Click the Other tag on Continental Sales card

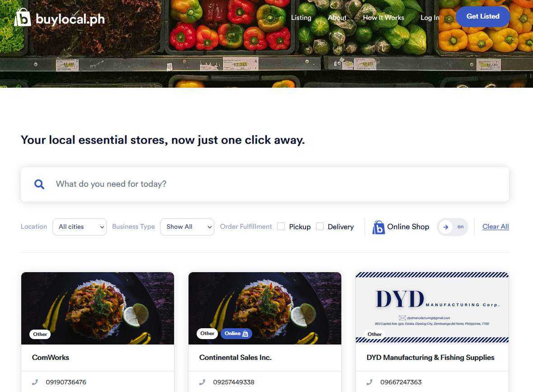point(208,334)
